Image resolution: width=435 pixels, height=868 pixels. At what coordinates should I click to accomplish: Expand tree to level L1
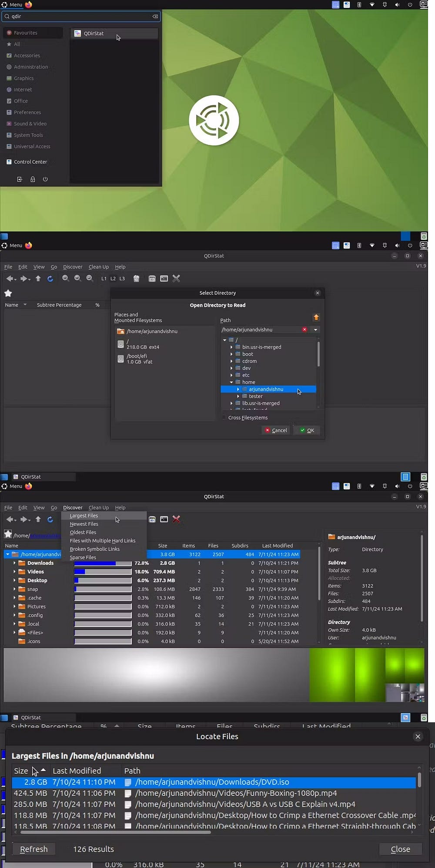[x=104, y=278]
